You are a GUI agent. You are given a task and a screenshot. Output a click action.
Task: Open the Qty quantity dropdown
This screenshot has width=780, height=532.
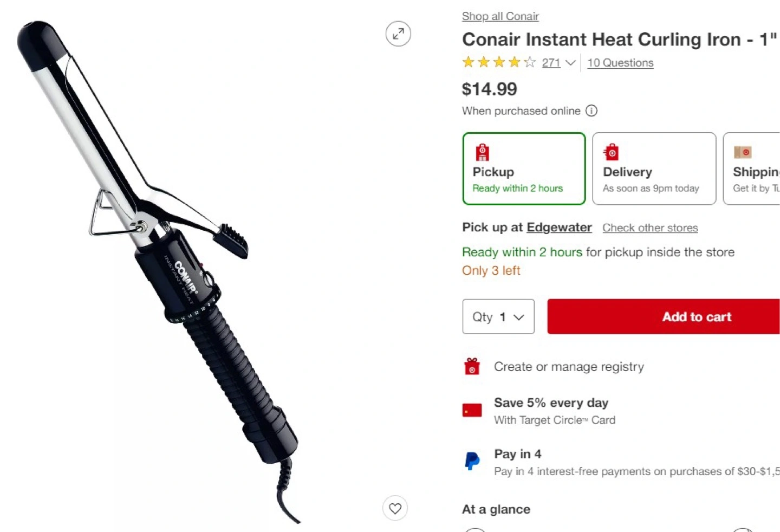(x=498, y=316)
